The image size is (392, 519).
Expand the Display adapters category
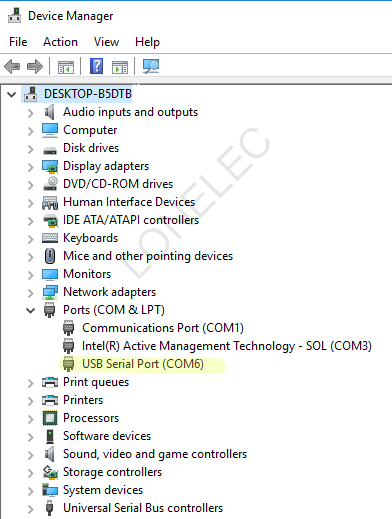coord(31,167)
